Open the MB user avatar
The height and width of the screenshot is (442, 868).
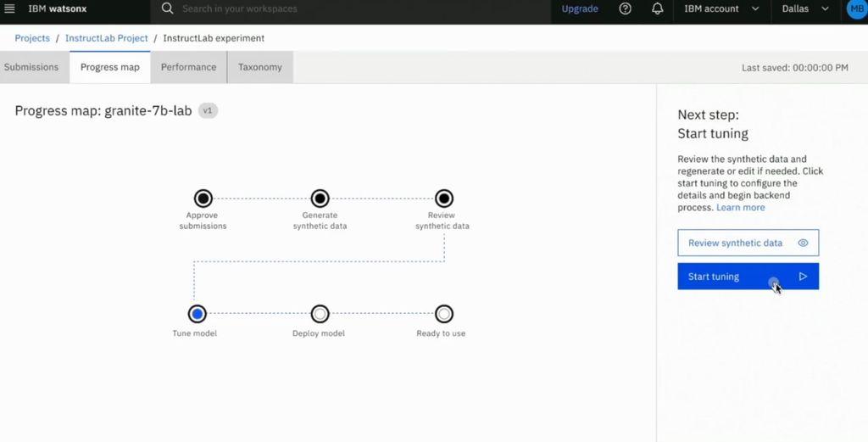point(856,8)
